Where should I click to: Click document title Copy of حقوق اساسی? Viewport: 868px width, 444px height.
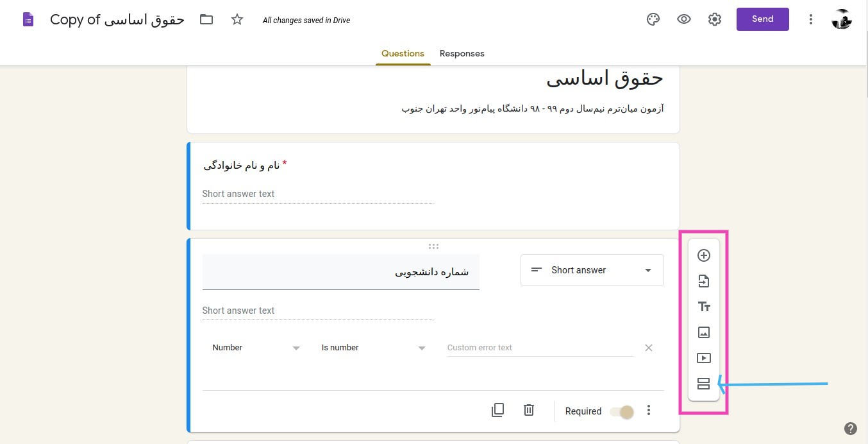coord(117,20)
